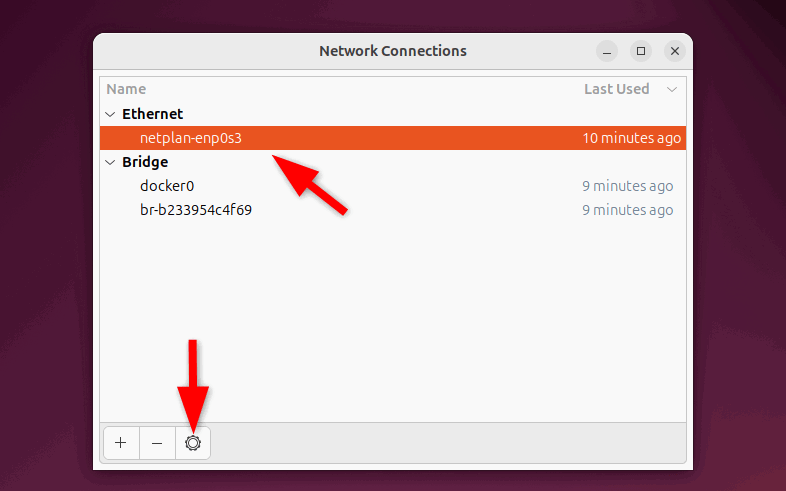Image resolution: width=786 pixels, height=491 pixels.
Task: Sort by the Last Used column header
Action: (x=616, y=89)
